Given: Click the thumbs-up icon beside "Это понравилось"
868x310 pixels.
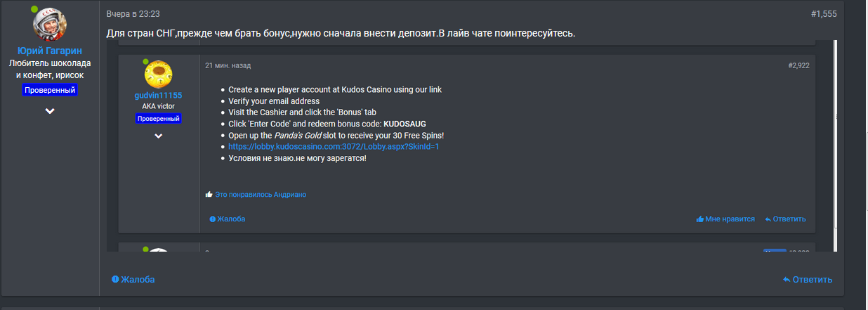Looking at the screenshot, I should pos(209,195).
